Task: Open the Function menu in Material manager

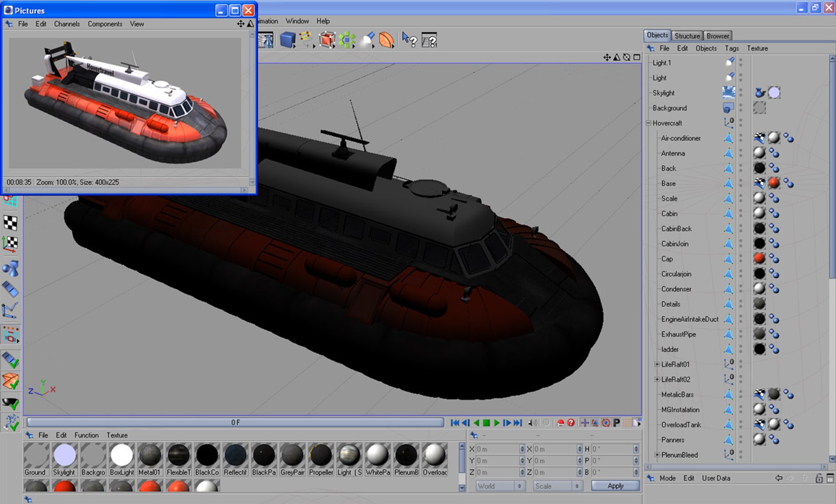Action: tap(86, 435)
